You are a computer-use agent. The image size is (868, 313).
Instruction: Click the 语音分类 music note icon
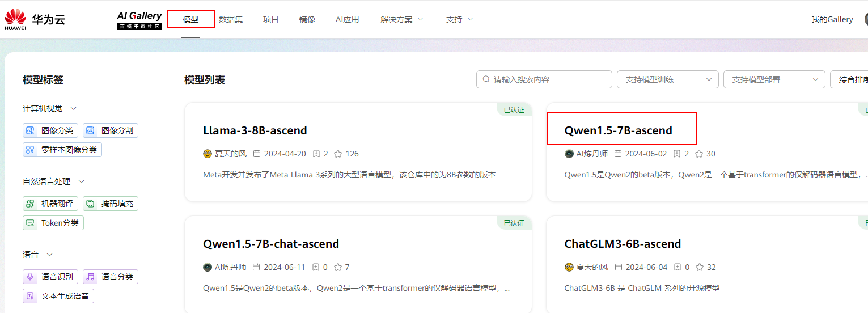point(90,277)
